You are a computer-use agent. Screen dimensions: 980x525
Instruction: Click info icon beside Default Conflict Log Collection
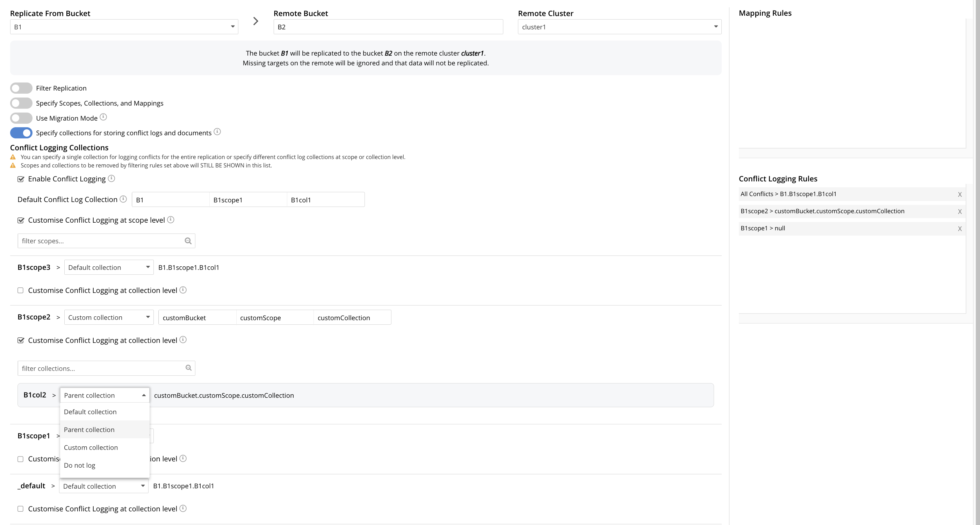point(123,199)
